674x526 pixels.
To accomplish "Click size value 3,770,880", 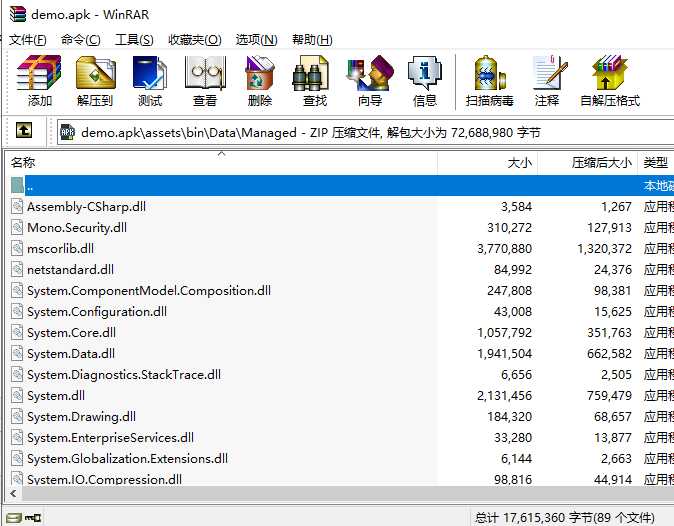I will [x=504, y=248].
